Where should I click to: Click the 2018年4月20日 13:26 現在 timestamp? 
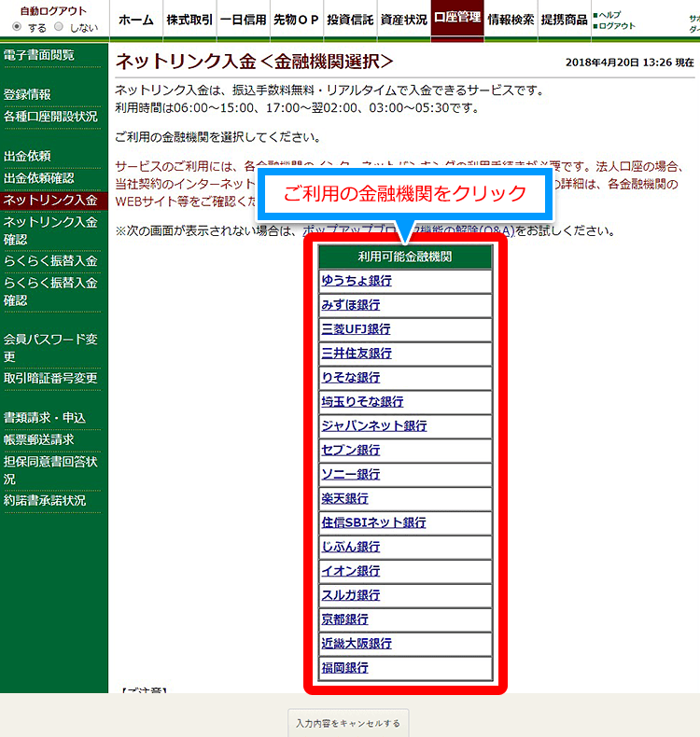click(629, 63)
